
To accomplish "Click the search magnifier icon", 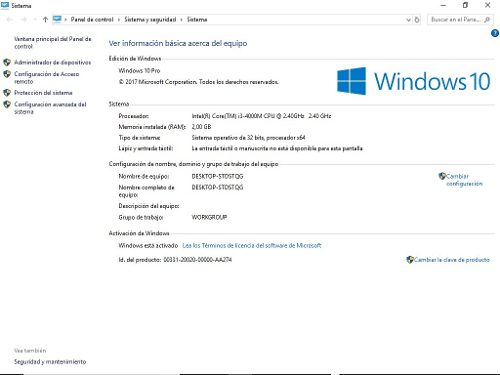I will pos(487,20).
